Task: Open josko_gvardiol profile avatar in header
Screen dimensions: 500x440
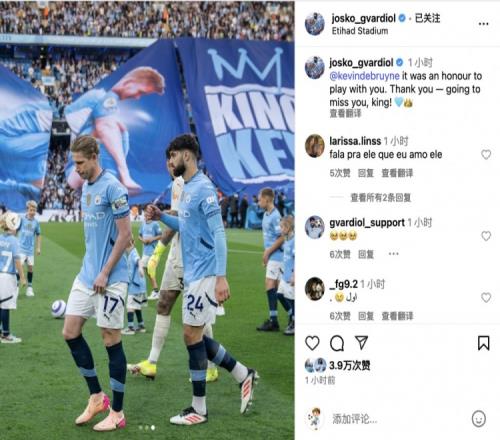Action: point(315,24)
